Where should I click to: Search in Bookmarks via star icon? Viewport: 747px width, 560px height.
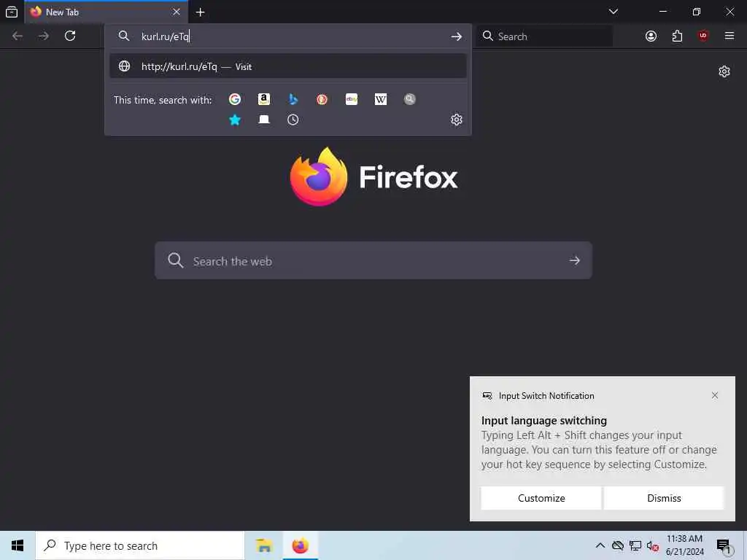point(235,120)
